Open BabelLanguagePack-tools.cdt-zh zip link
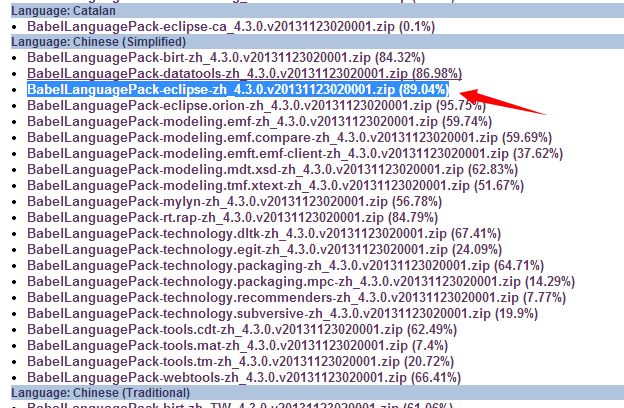 242,330
